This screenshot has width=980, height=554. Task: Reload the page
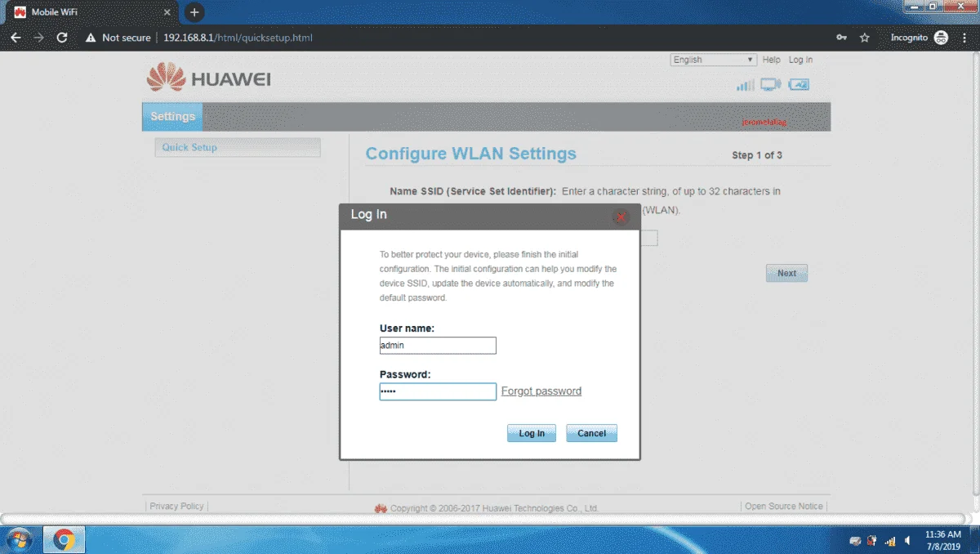(x=62, y=38)
